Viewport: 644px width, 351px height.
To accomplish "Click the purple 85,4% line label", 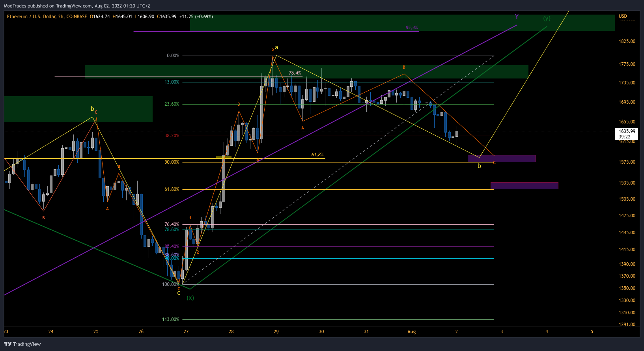I will (x=412, y=28).
